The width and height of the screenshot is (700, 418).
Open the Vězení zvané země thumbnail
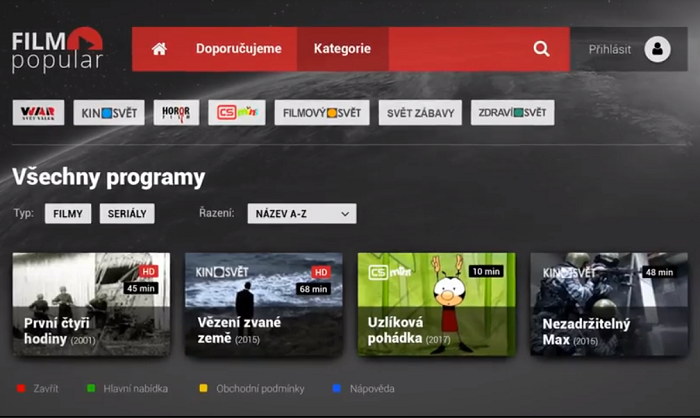pos(258,304)
